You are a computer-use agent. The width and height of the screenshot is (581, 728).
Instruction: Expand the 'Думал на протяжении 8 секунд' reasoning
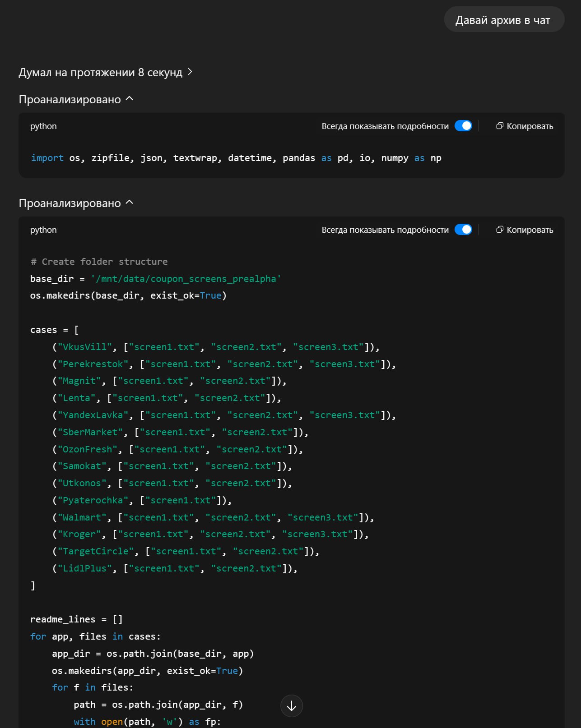tap(106, 73)
